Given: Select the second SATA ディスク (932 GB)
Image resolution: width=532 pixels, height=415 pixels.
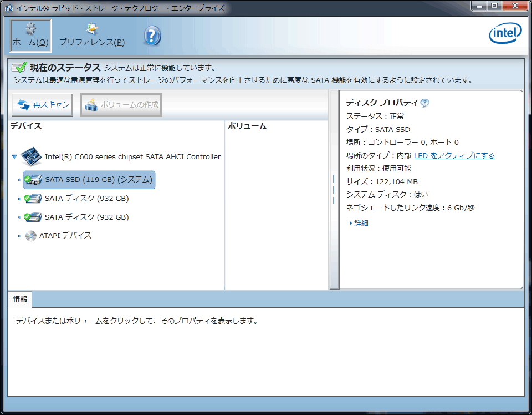Looking at the screenshot, I should [87, 217].
